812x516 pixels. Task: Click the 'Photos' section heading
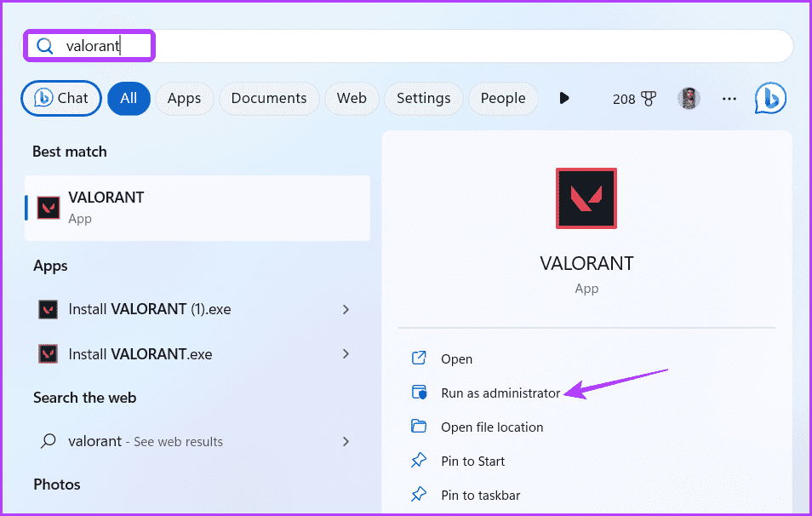click(57, 484)
